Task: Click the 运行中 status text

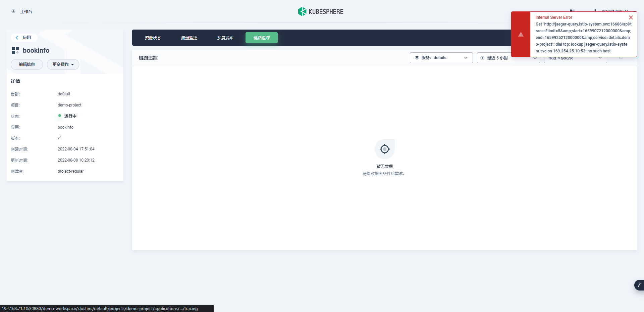Action: click(x=70, y=116)
